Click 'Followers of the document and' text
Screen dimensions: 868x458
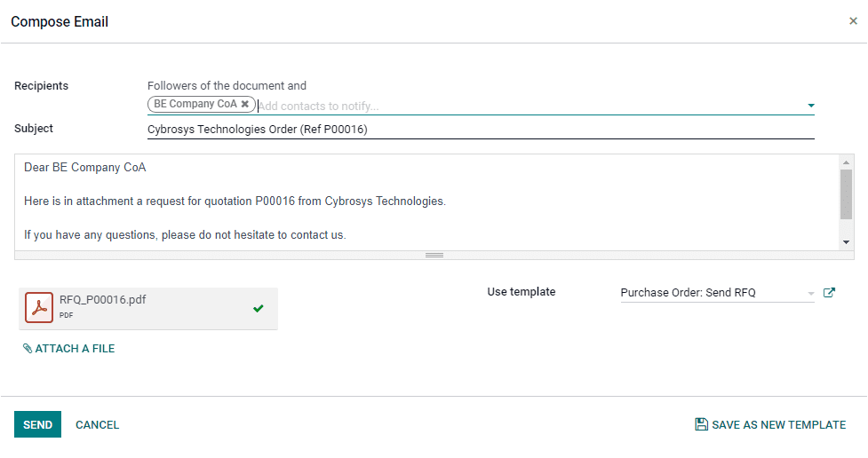(x=227, y=86)
